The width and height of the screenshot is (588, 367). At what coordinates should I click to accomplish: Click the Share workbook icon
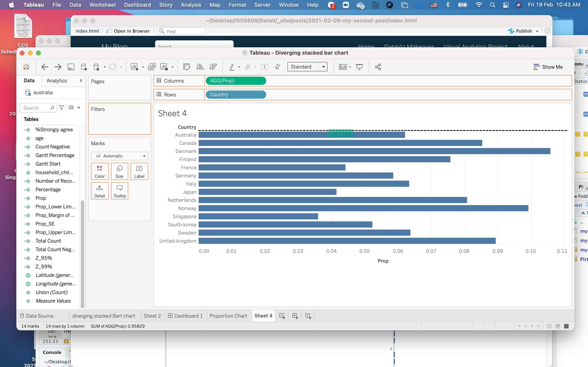click(x=378, y=67)
